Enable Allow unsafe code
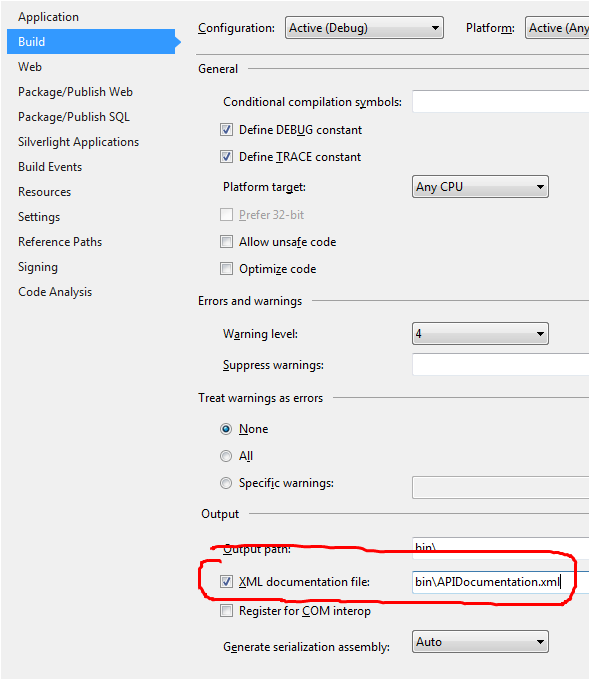The width and height of the screenshot is (590, 680). click(x=226, y=242)
